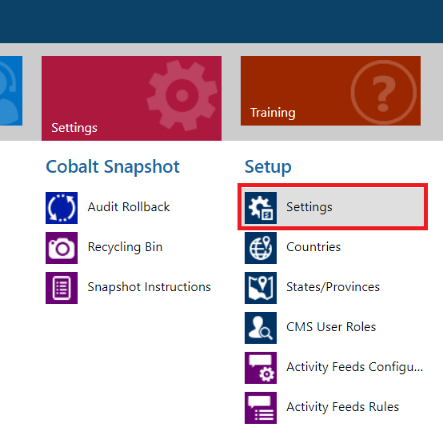Click the Audit Rollback icon
Viewport: 443px width, 443px height.
pos(62,208)
